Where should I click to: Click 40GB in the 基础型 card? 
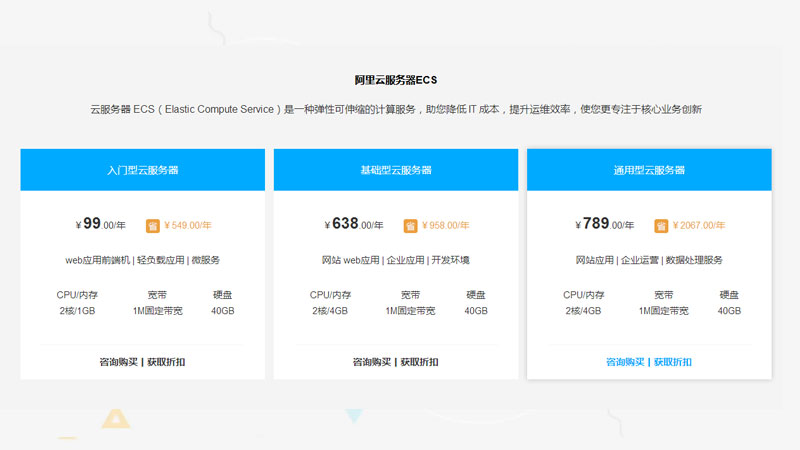(x=476, y=311)
